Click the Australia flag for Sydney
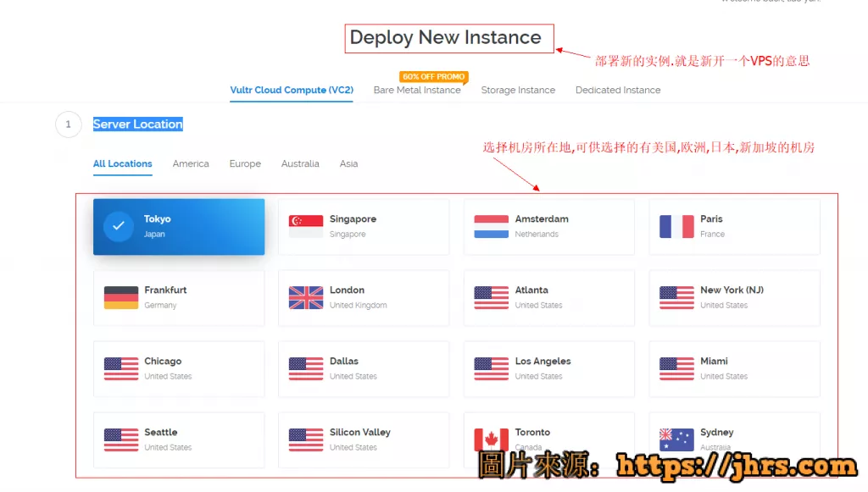This screenshot has height=492, width=868. pyautogui.click(x=676, y=440)
